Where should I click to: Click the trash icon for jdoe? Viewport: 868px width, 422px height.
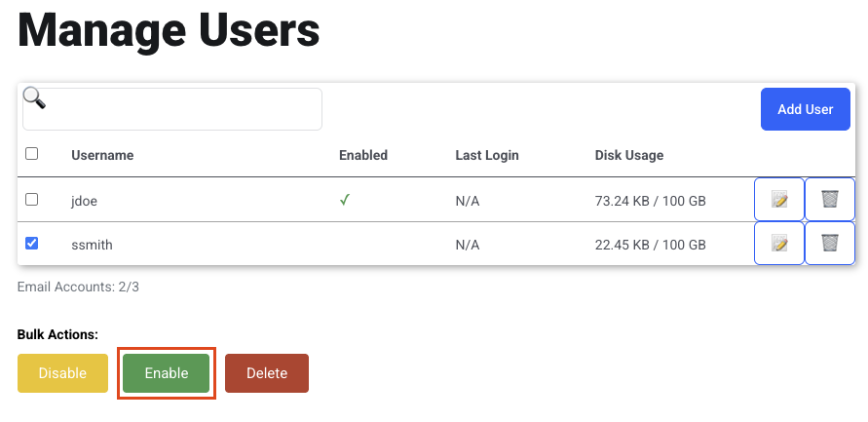tap(829, 200)
